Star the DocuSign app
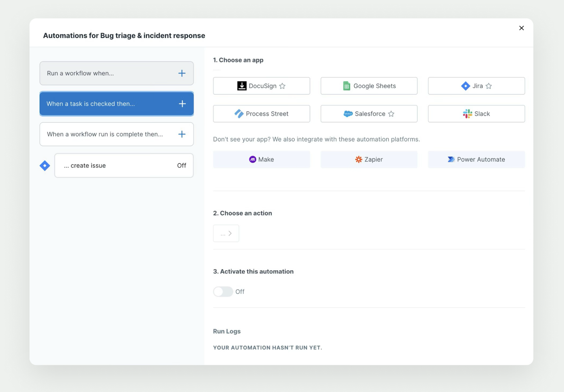Image resolution: width=564 pixels, height=392 pixels. coord(282,86)
